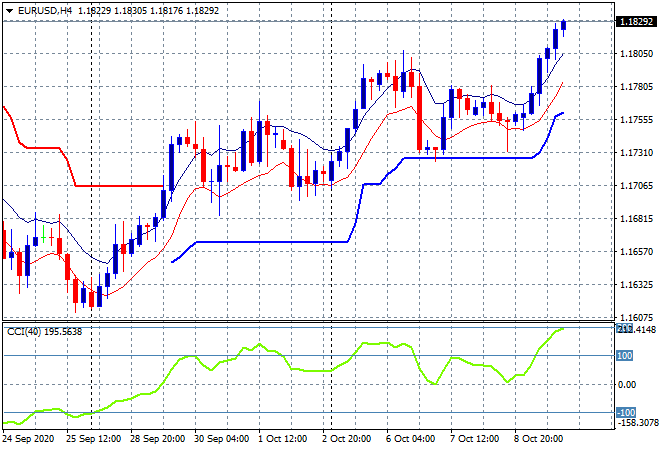Click the 28 Sep 20:00 time label
The height and width of the screenshot is (450, 660).
point(157,439)
